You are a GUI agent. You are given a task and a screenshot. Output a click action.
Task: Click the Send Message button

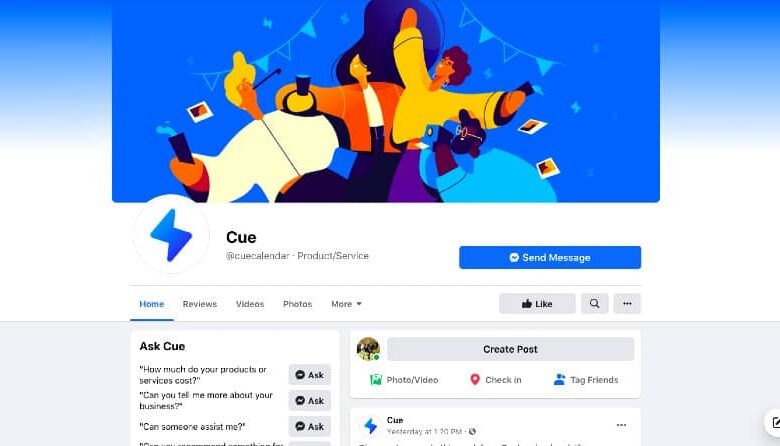[550, 258]
